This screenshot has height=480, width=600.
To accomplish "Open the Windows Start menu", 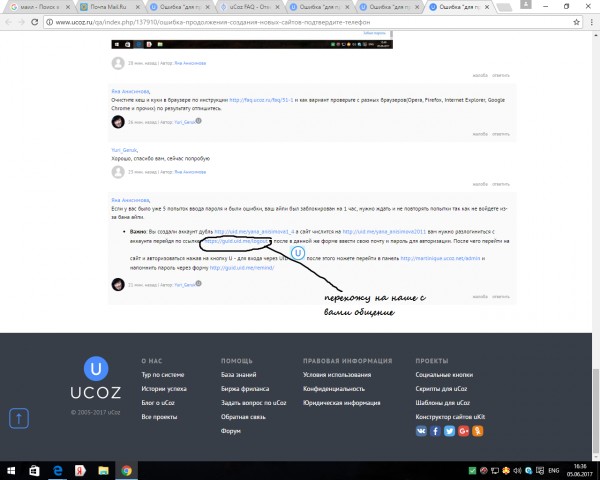I will (x=11, y=470).
